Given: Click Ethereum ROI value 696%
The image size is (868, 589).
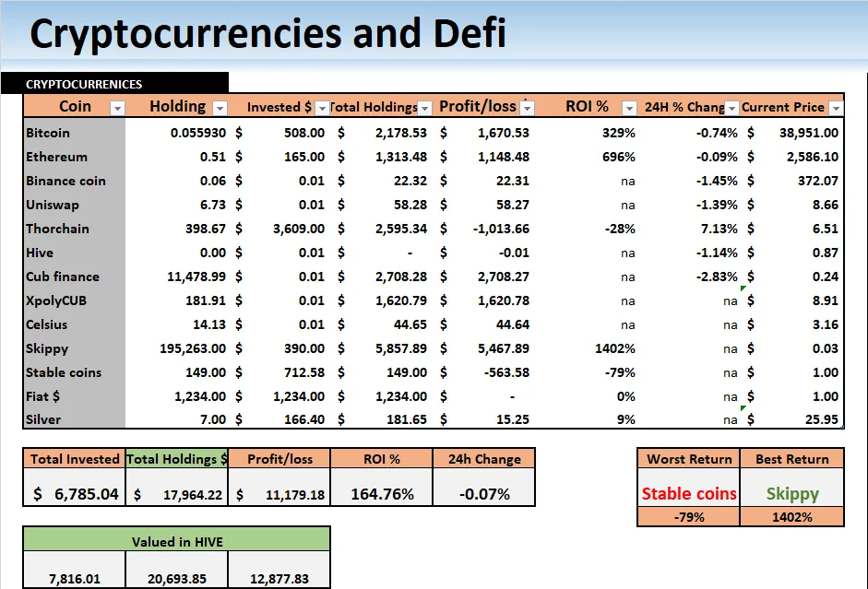Looking at the screenshot, I should (618, 157).
